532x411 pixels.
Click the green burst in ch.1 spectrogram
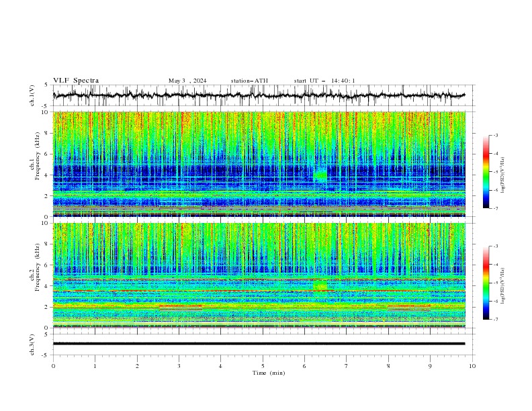[x=320, y=176]
